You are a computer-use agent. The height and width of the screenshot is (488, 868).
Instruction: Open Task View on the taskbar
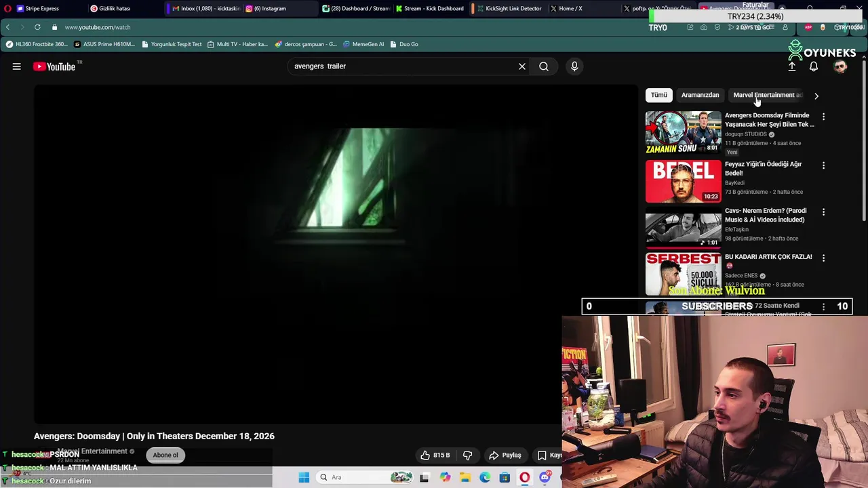pos(424,478)
